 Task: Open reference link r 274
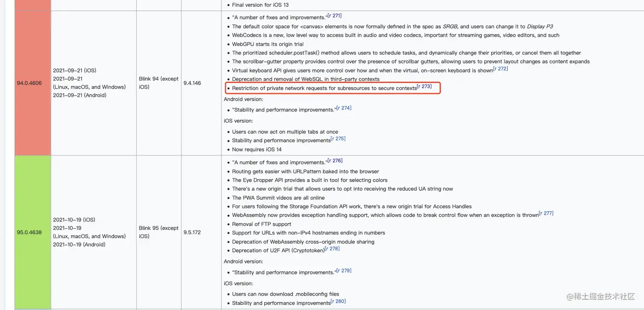[344, 108]
